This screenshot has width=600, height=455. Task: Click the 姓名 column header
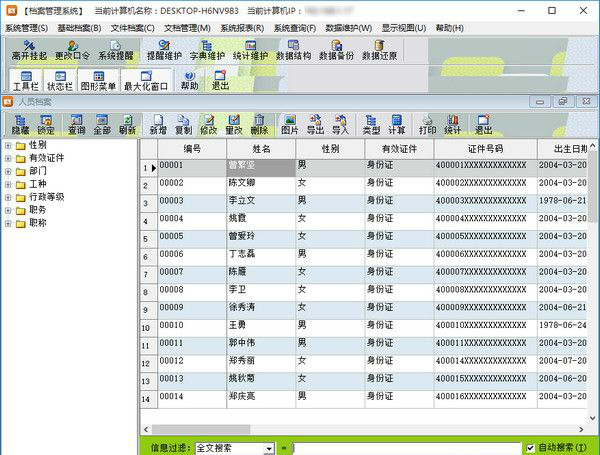tap(262, 148)
